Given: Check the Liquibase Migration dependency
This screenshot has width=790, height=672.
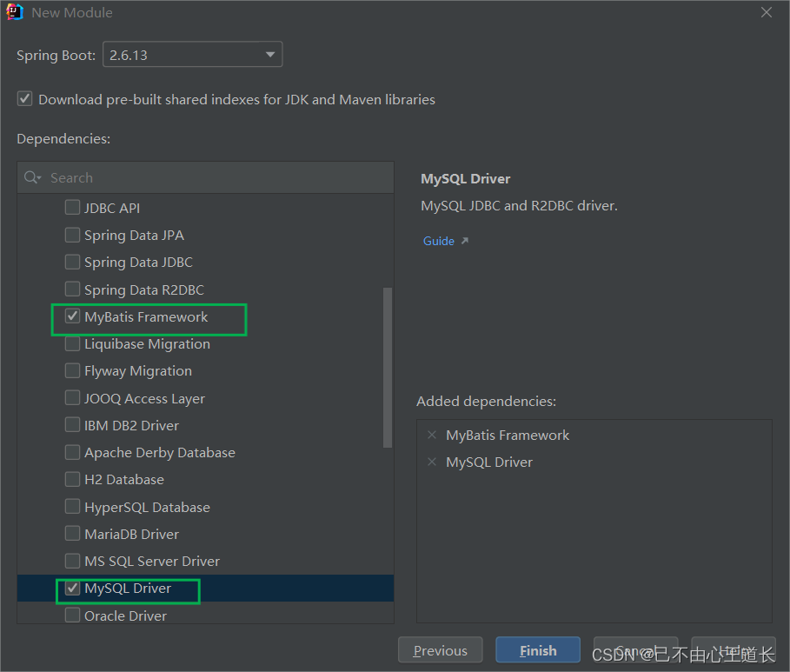Looking at the screenshot, I should (72, 343).
